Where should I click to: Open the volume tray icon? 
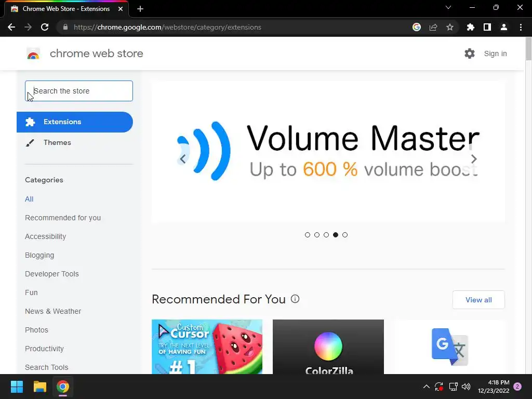[x=466, y=387]
